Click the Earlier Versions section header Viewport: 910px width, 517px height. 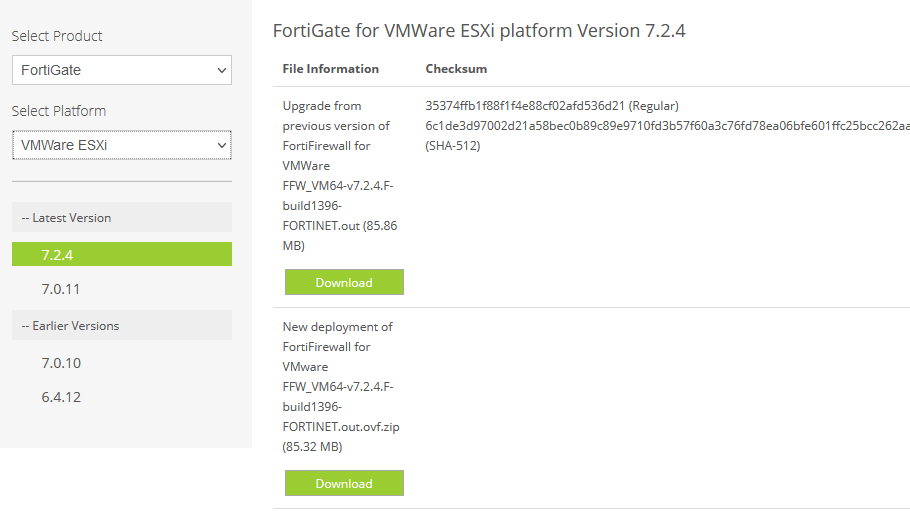click(70, 325)
